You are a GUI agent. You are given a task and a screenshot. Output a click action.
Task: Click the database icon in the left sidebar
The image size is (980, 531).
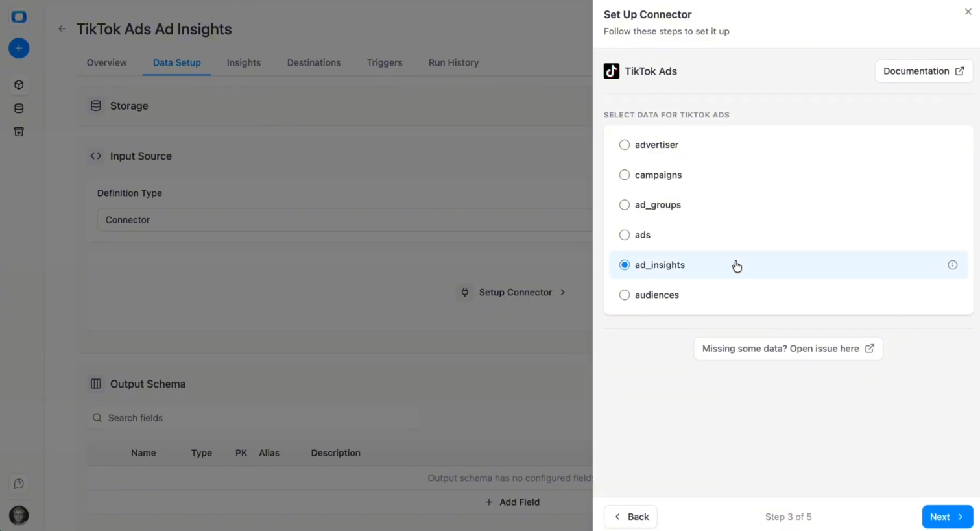18,108
